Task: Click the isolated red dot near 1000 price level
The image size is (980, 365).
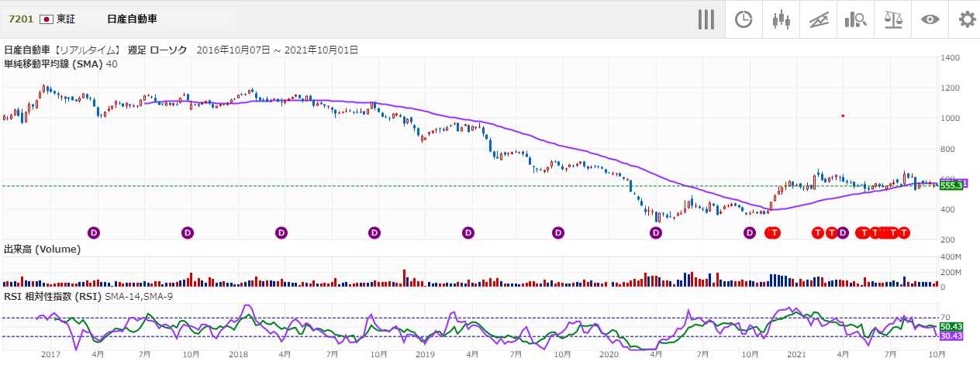Action: coord(843,115)
